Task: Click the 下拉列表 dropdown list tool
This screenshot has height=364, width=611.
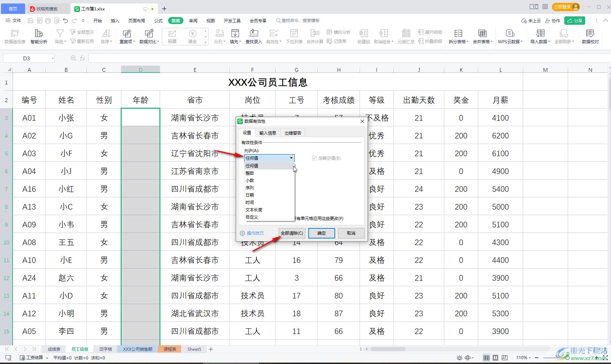Action: (x=294, y=37)
